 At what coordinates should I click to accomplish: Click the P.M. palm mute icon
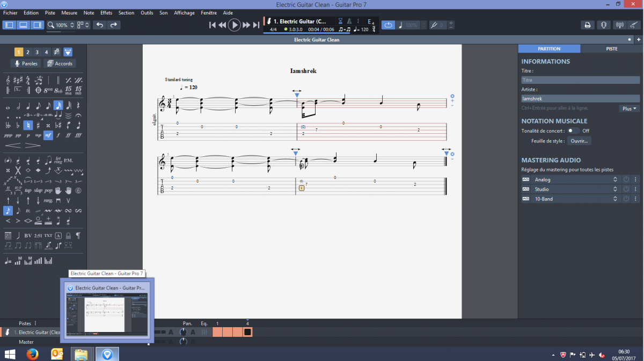pos(69,160)
